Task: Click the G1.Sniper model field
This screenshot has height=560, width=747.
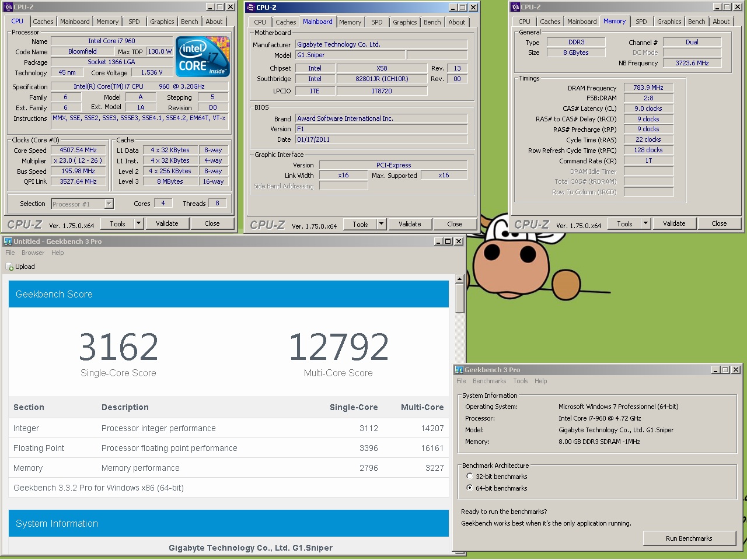Action: coord(350,55)
